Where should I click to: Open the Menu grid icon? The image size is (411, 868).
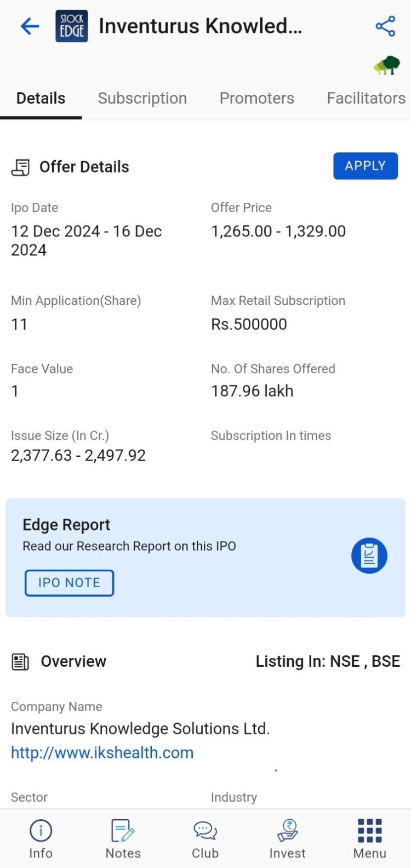tap(369, 838)
